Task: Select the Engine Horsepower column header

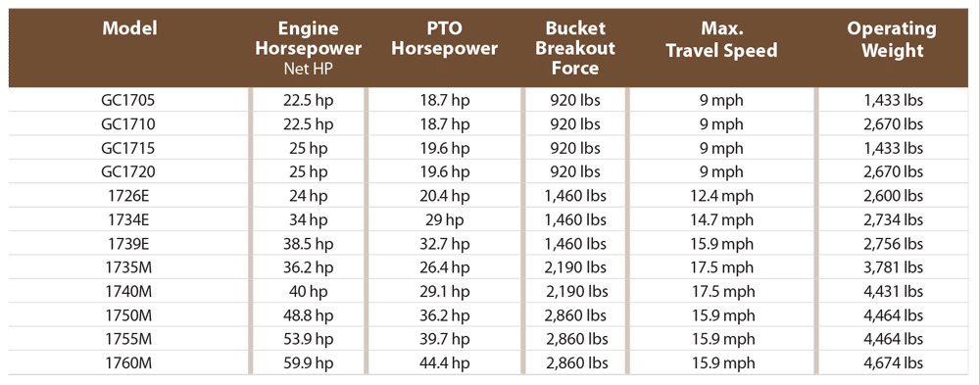Action: click(308, 47)
